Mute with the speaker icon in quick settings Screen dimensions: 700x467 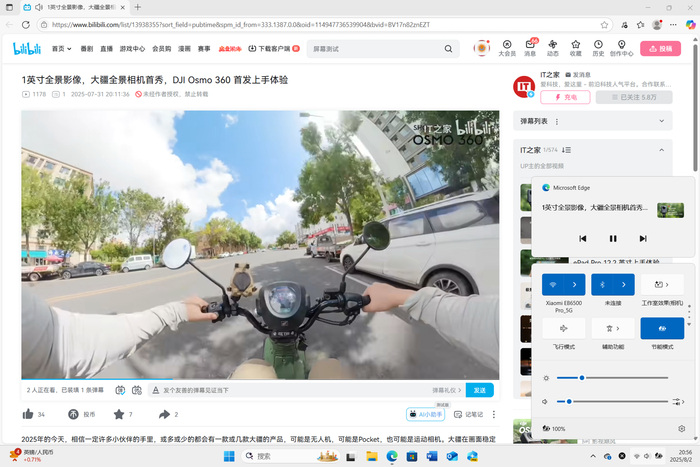(545, 401)
